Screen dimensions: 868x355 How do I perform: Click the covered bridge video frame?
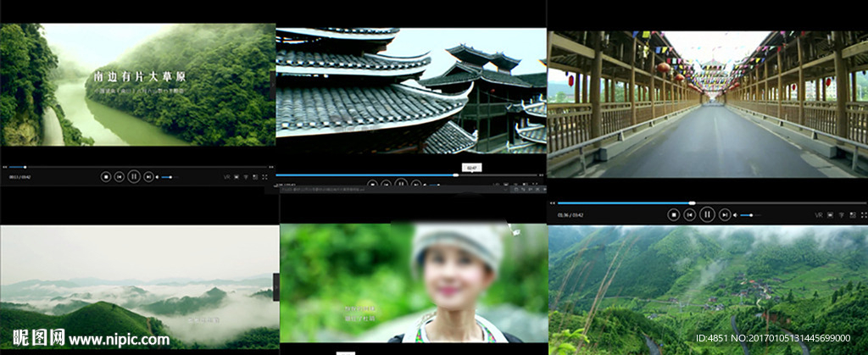tap(708, 104)
